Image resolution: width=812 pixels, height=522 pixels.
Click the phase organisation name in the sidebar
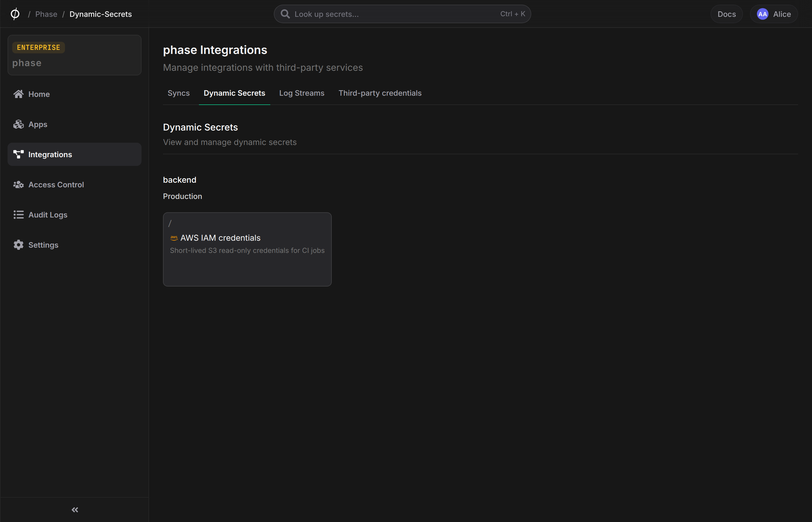click(27, 63)
